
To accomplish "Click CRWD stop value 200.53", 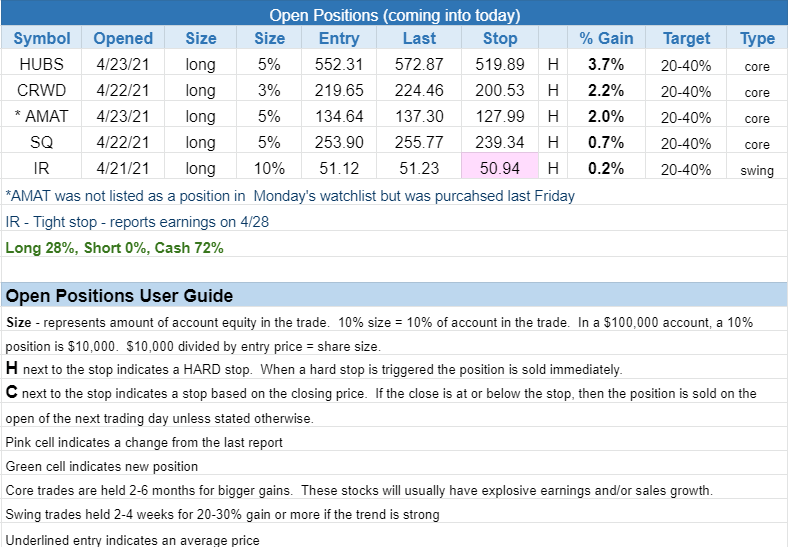I will (x=500, y=90).
